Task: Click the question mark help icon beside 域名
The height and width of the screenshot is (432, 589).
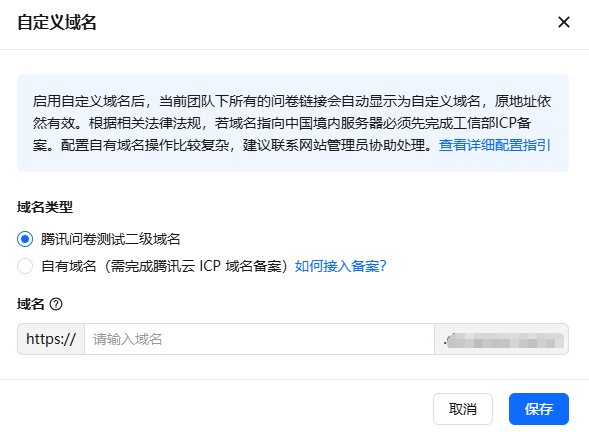Action: [x=56, y=304]
